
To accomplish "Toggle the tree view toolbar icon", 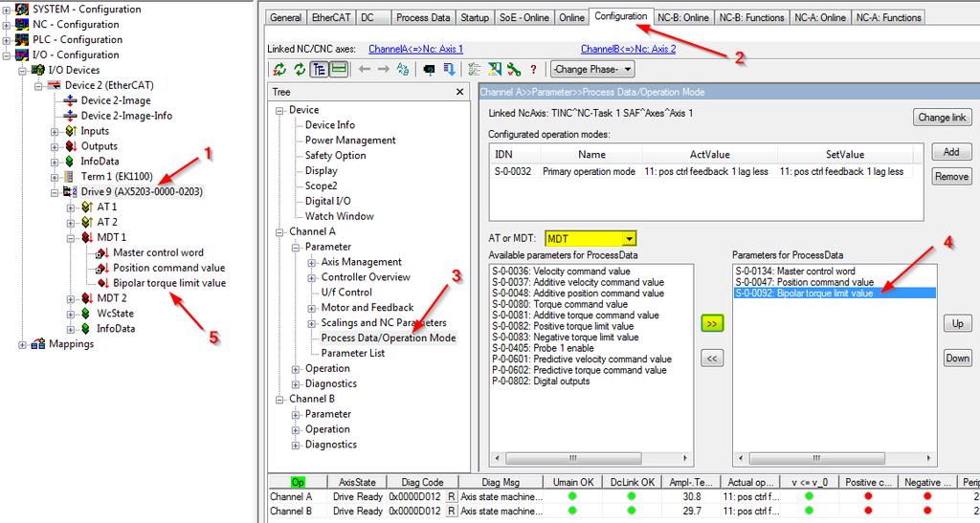I will [x=320, y=69].
